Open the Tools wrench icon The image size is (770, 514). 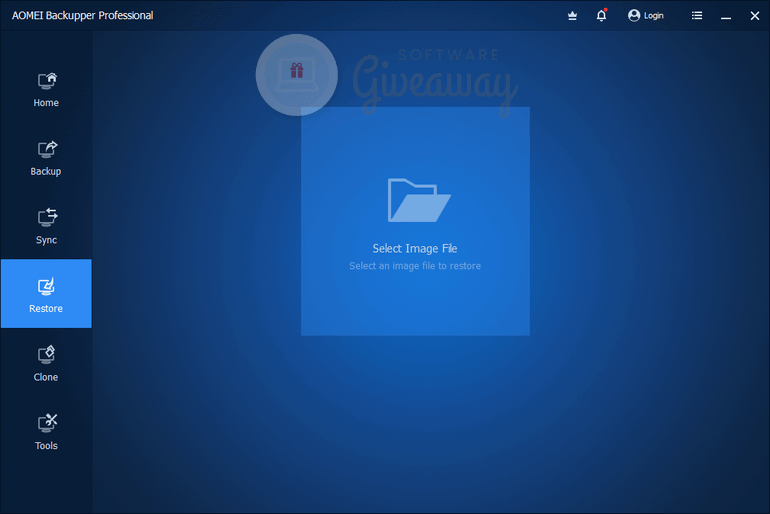[x=46, y=424]
